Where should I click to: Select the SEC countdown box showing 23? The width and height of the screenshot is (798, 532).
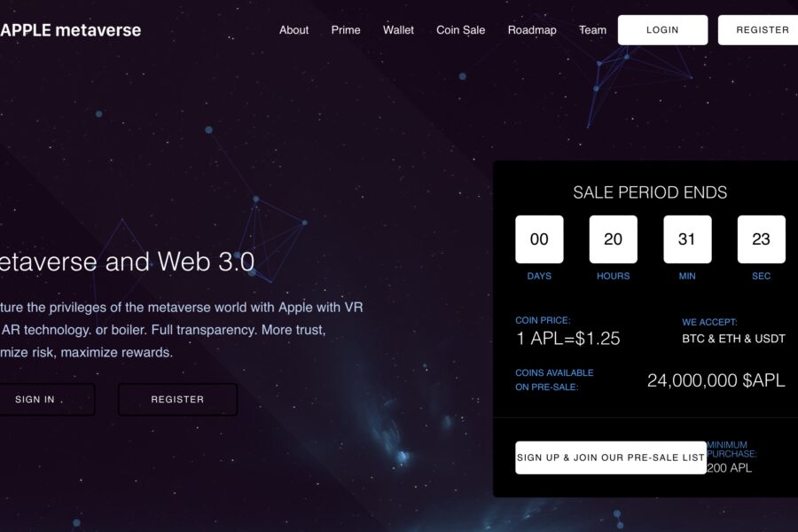point(762,239)
